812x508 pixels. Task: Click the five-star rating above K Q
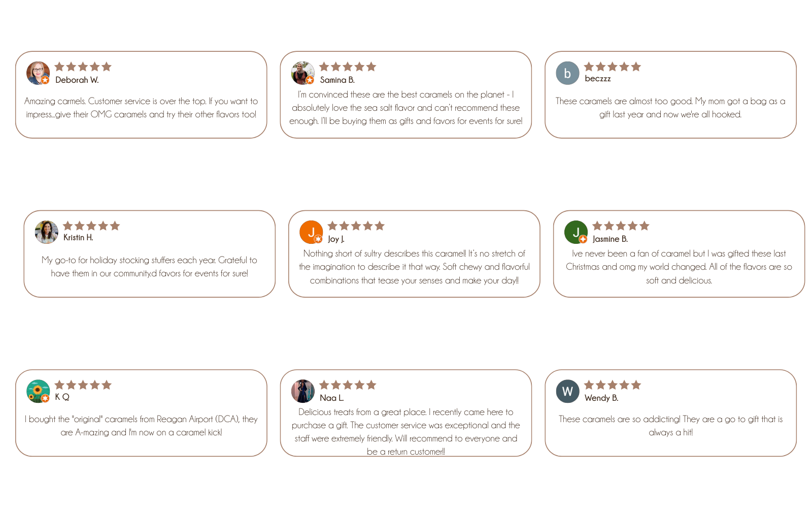coord(83,385)
